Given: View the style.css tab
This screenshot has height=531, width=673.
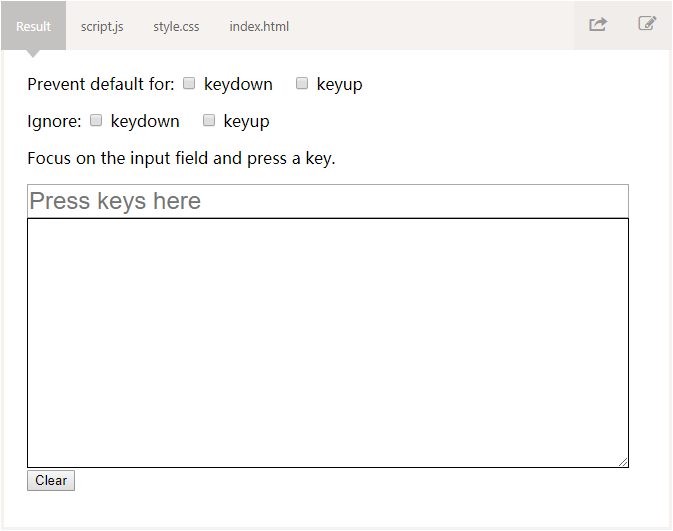Looking at the screenshot, I should click(x=176, y=26).
